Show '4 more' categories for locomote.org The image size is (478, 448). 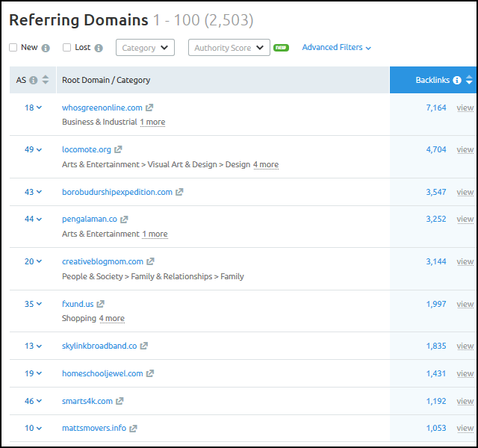[266, 164]
